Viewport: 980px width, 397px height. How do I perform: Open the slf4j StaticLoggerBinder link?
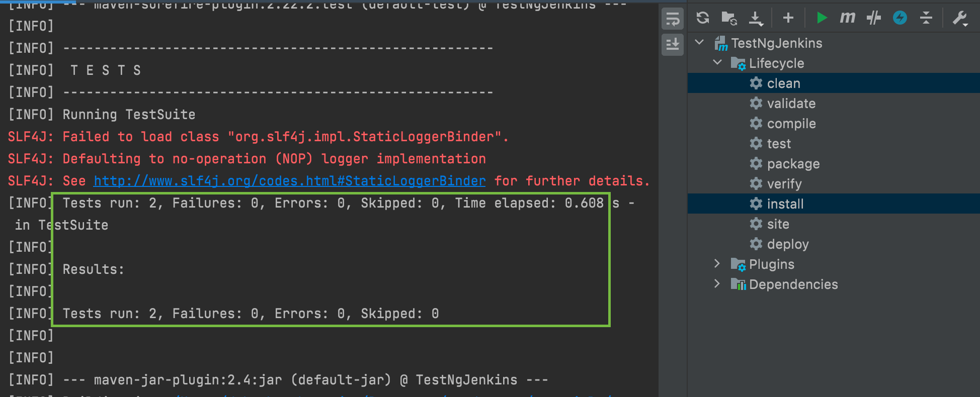290,181
